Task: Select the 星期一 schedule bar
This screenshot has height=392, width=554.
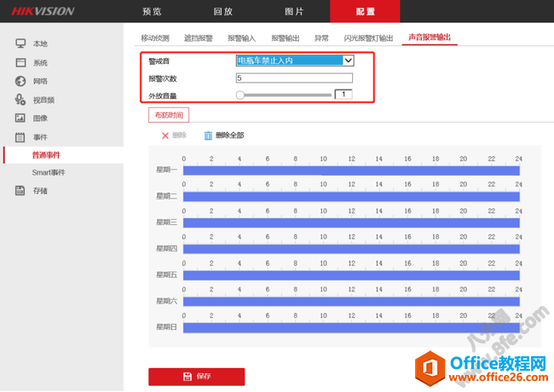Action: tap(351, 171)
